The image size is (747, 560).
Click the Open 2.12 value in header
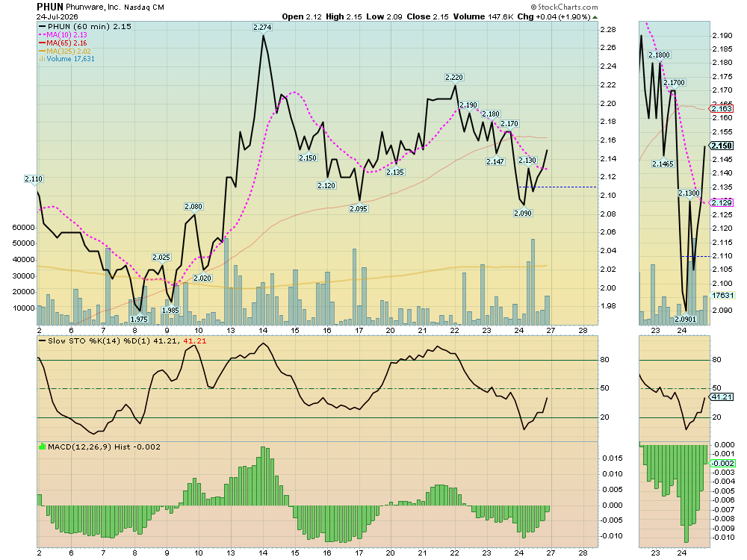[x=302, y=16]
